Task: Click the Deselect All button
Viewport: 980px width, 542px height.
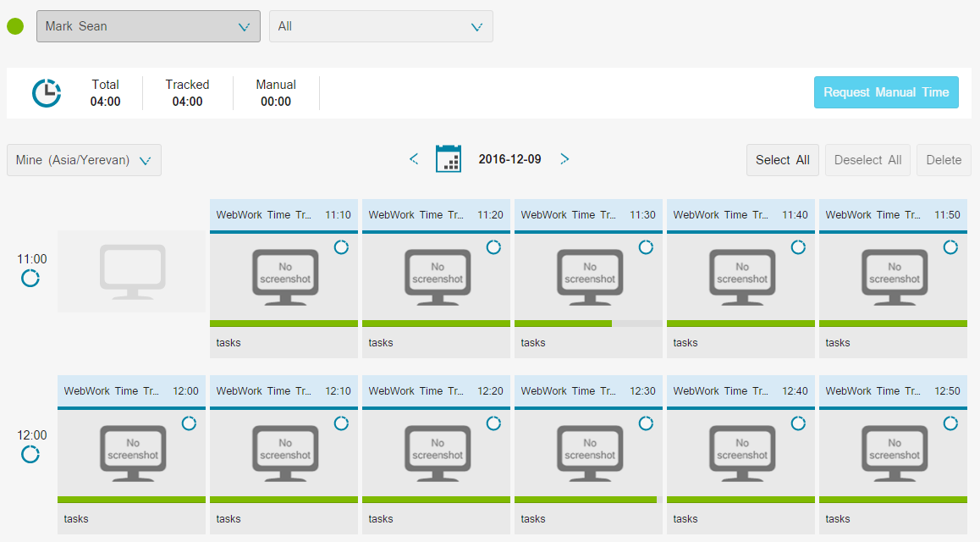Action: (x=868, y=160)
